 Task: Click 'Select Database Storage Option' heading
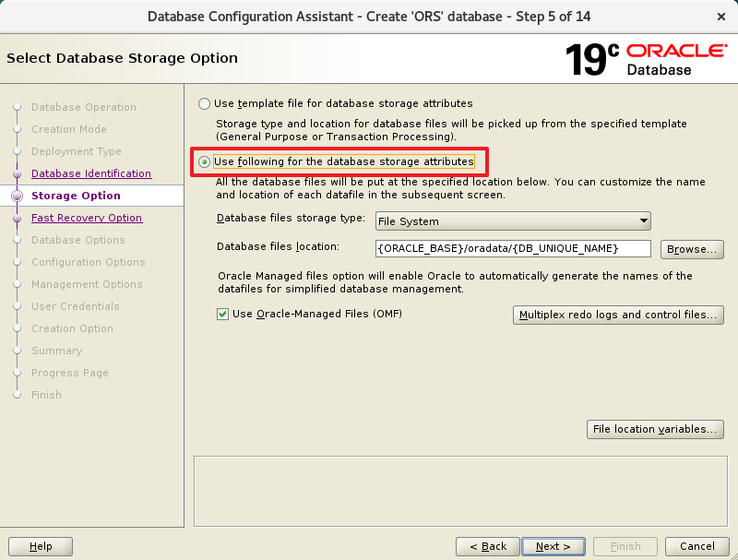(122, 58)
